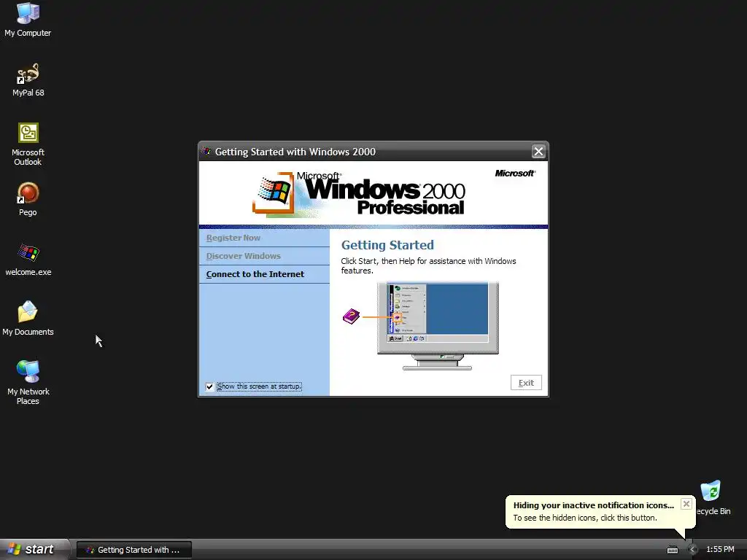Click the Pego shortcut icon
This screenshot has height=560, width=747.
point(28,200)
